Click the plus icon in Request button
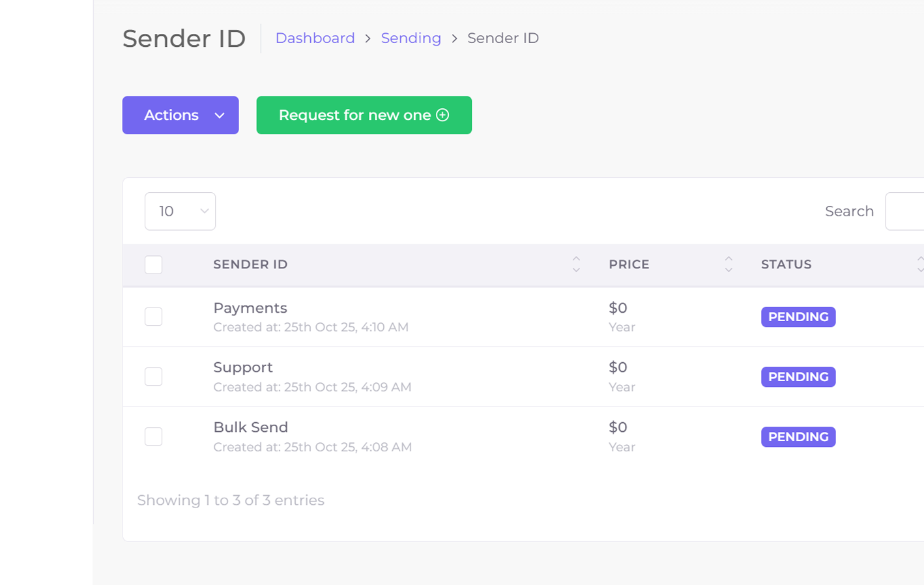Viewport: 924px width, 585px height. pos(442,115)
